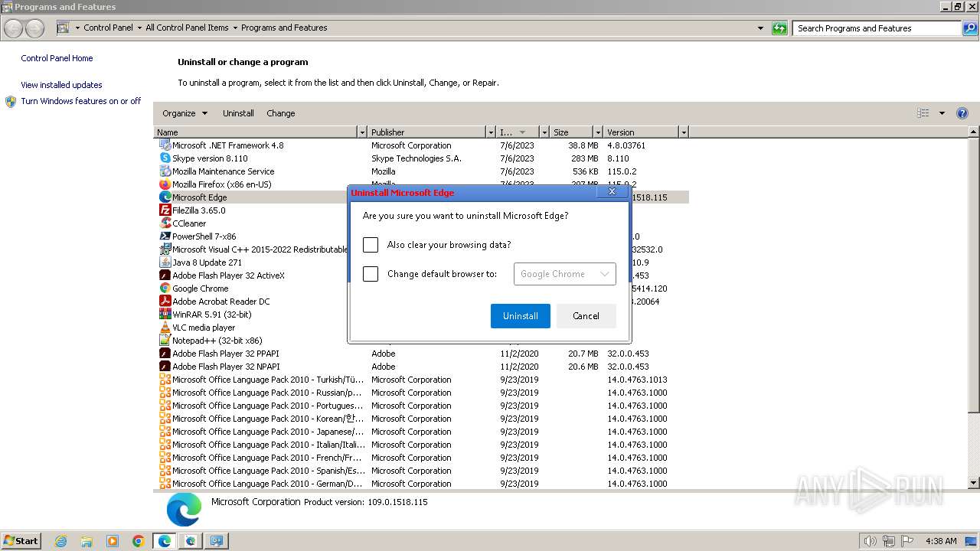Click the Mozilla Maintenance Service icon
Viewport: 980px width, 551px height.
click(165, 171)
